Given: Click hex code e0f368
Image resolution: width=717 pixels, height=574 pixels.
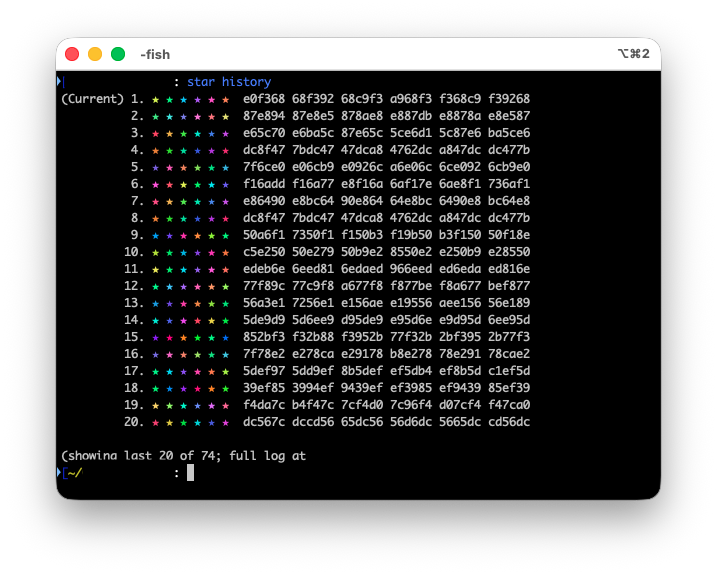Looking at the screenshot, I should point(264,99).
